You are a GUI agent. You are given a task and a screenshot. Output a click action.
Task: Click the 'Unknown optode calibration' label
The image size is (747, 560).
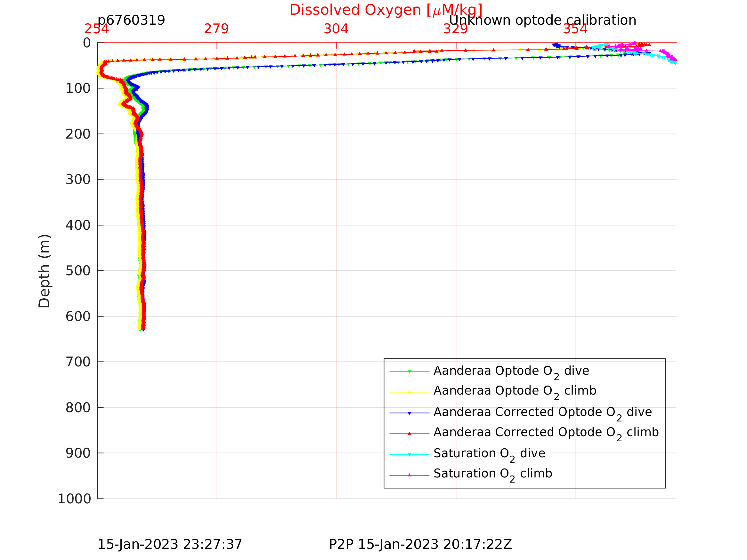tap(542, 20)
